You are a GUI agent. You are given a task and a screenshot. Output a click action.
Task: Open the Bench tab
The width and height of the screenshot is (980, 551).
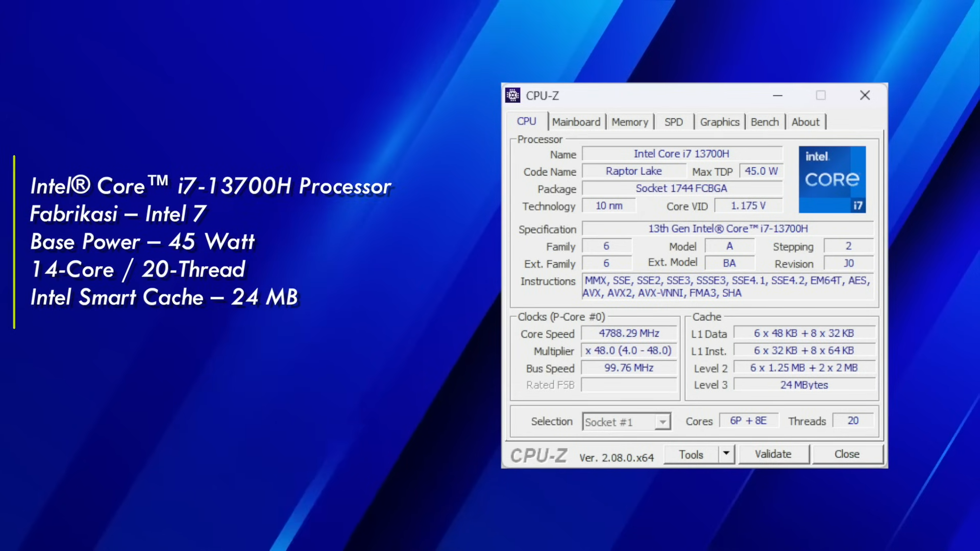[x=765, y=122]
